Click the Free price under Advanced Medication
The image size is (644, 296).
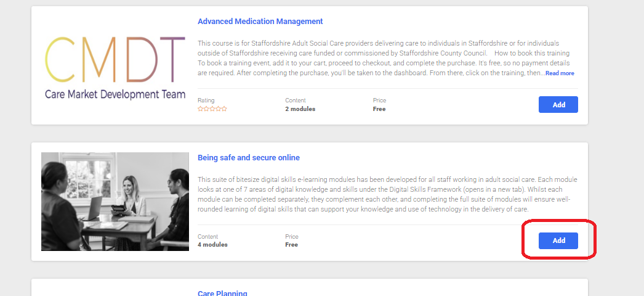[379, 109]
